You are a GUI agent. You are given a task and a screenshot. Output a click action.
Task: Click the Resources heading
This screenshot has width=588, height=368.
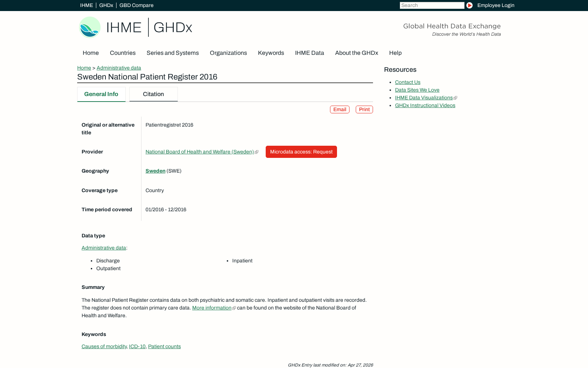coord(400,70)
